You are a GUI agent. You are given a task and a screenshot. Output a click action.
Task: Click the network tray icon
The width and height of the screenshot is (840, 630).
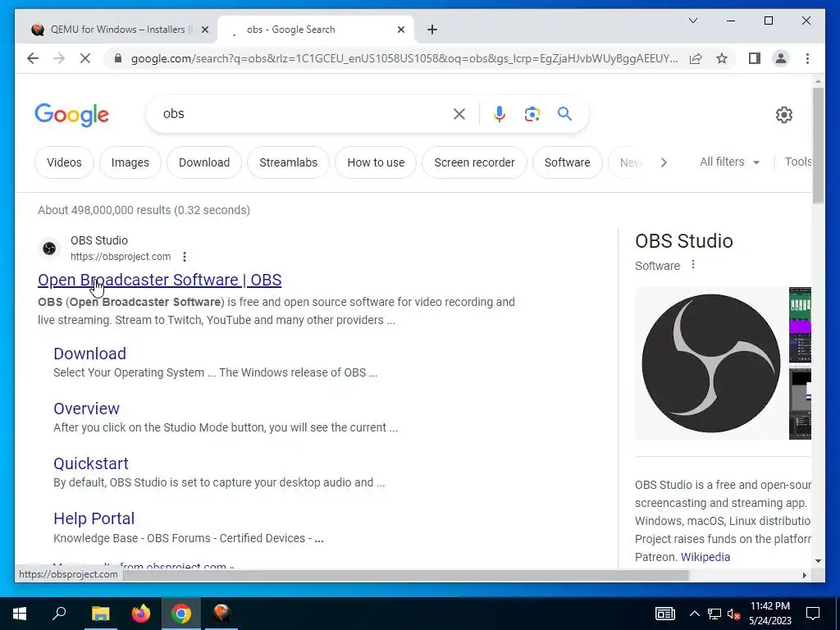click(714, 614)
